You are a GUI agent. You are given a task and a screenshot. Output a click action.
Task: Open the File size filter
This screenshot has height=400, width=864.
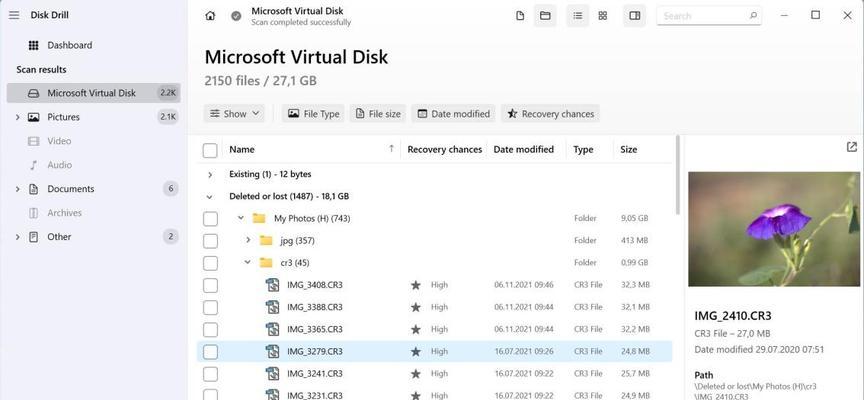coord(378,113)
